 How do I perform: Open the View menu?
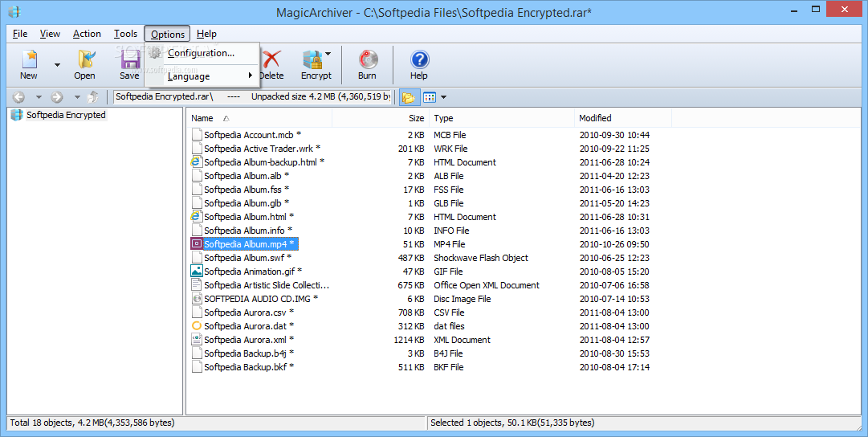pyautogui.click(x=50, y=34)
